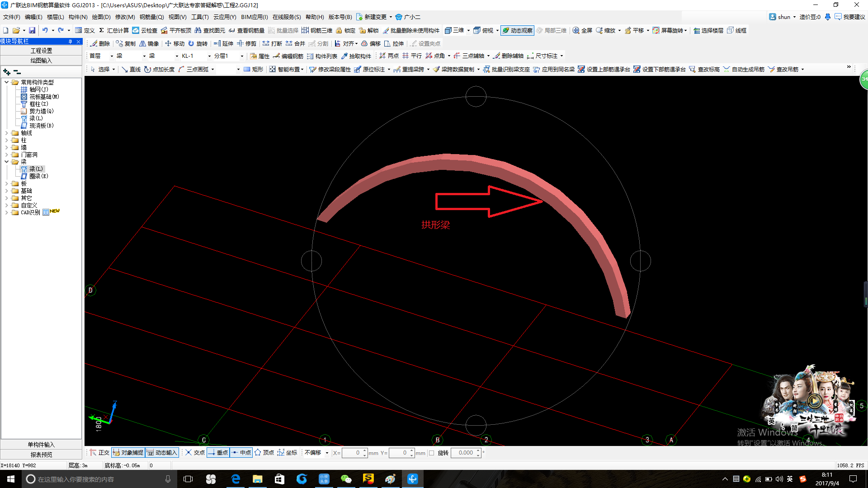Click the X coordinate input field
The height and width of the screenshot is (488, 868).
pos(354,453)
